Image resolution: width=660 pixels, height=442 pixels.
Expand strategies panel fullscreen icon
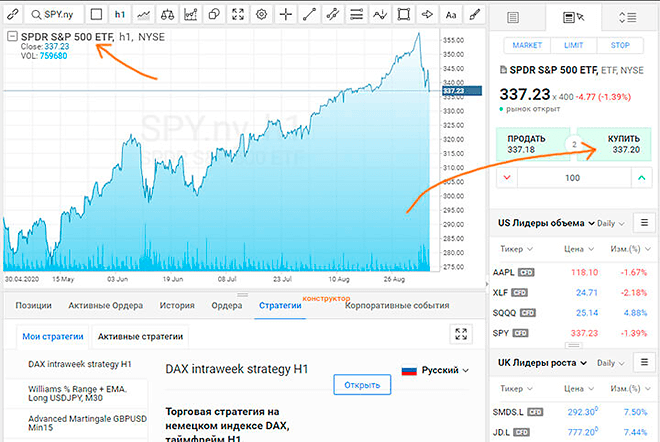461,334
